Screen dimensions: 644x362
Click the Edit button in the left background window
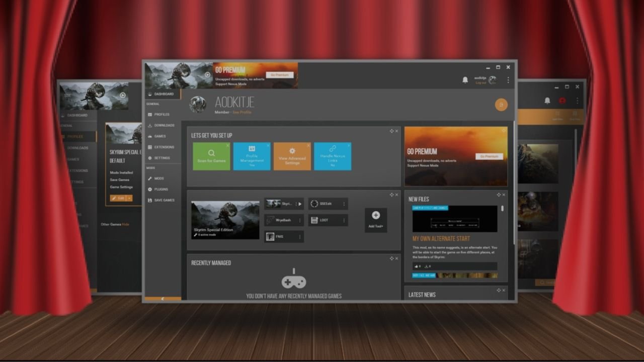pyautogui.click(x=118, y=198)
